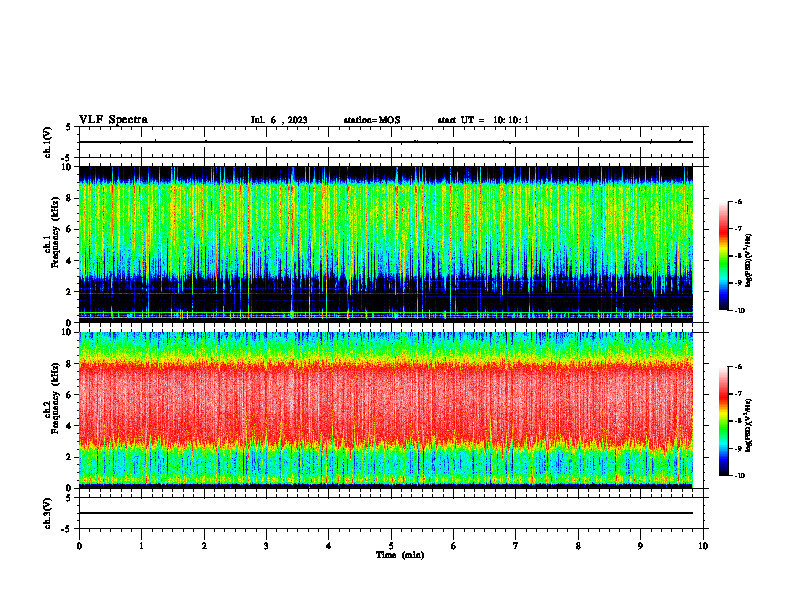Viewport: 792px width, 612px height.
Task: Select the date text "Jul 6, 2023"
Action: click(279, 120)
